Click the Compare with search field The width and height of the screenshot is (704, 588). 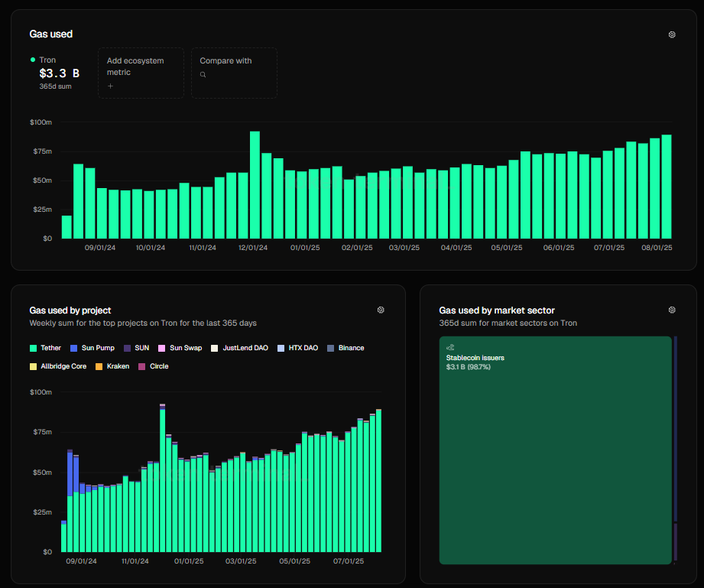(235, 73)
